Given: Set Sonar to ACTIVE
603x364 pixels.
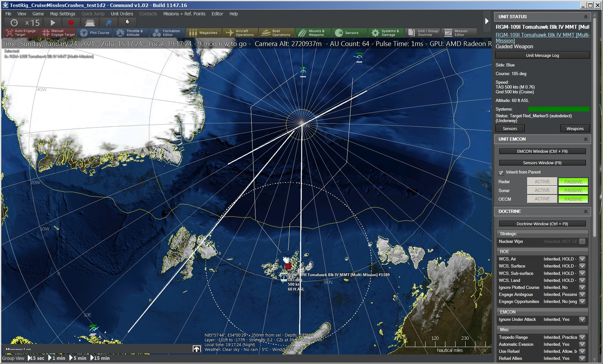Looking at the screenshot, I should coord(542,190).
